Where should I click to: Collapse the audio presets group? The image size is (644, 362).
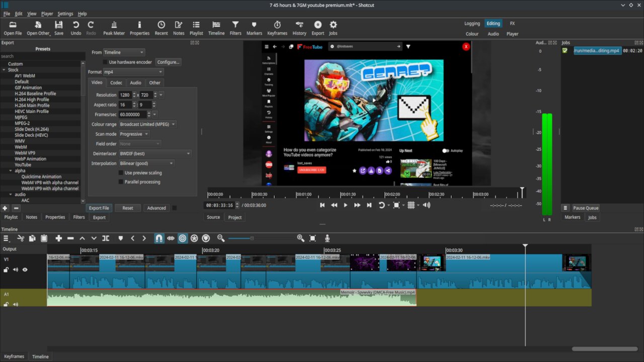[11, 195]
